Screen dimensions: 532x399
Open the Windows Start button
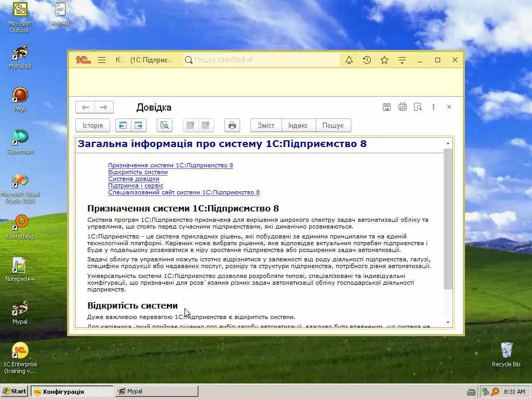(x=14, y=391)
